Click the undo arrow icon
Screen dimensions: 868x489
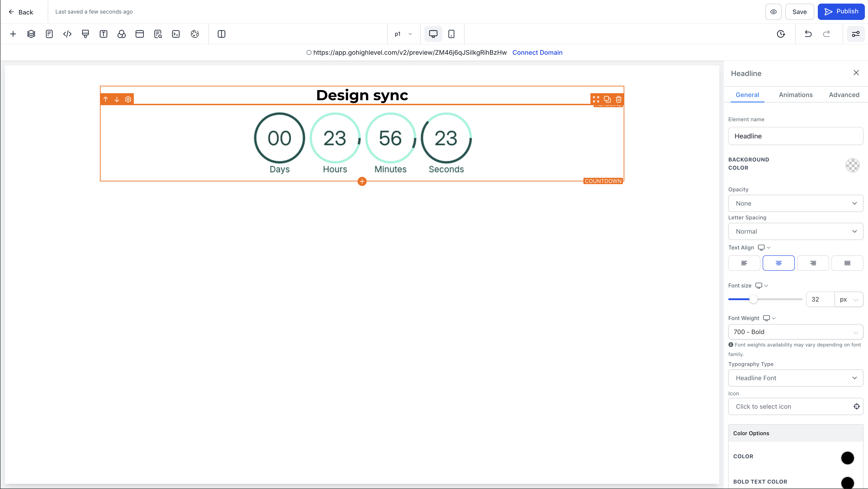[x=808, y=34]
